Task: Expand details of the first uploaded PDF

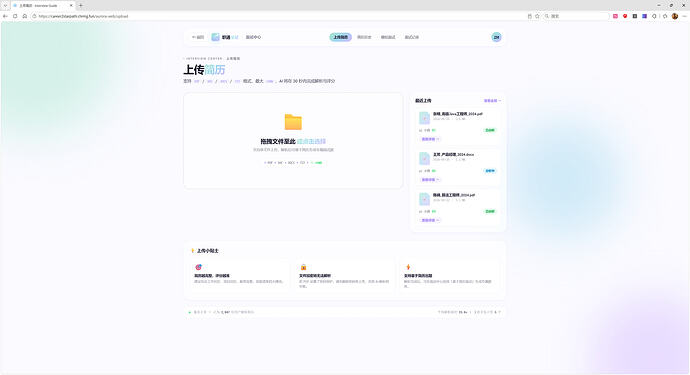Action: 430,139
